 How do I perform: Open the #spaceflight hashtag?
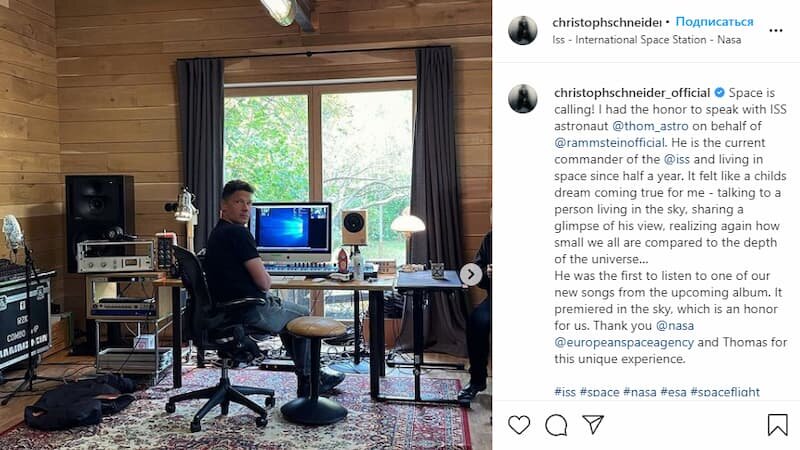point(725,392)
